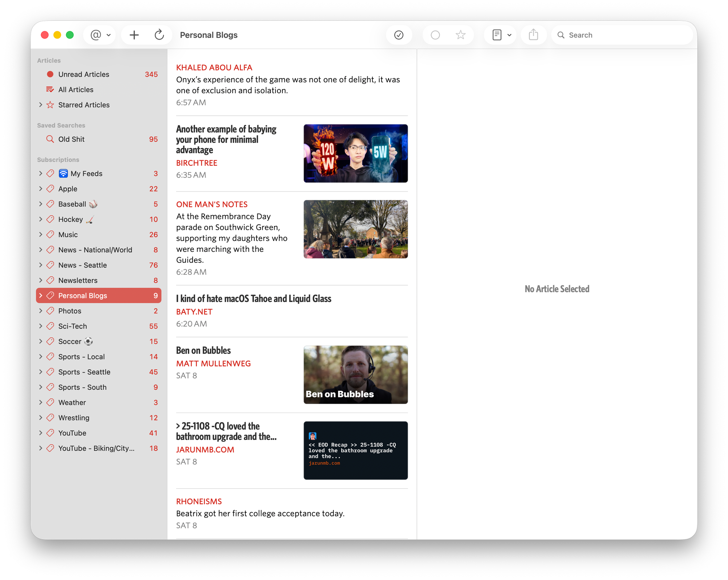Screen dimensions: 728x580
Task: Click mark all as read checkmark
Action: click(399, 35)
